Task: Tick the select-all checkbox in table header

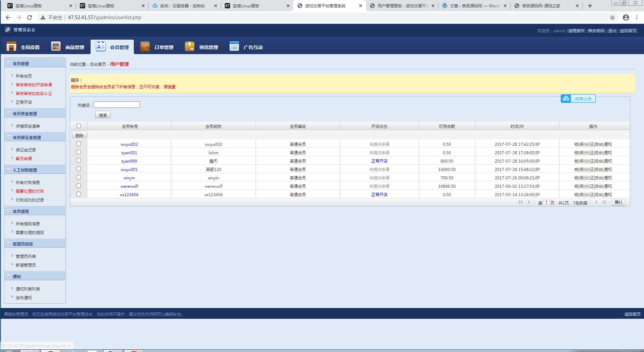Action: click(78, 126)
